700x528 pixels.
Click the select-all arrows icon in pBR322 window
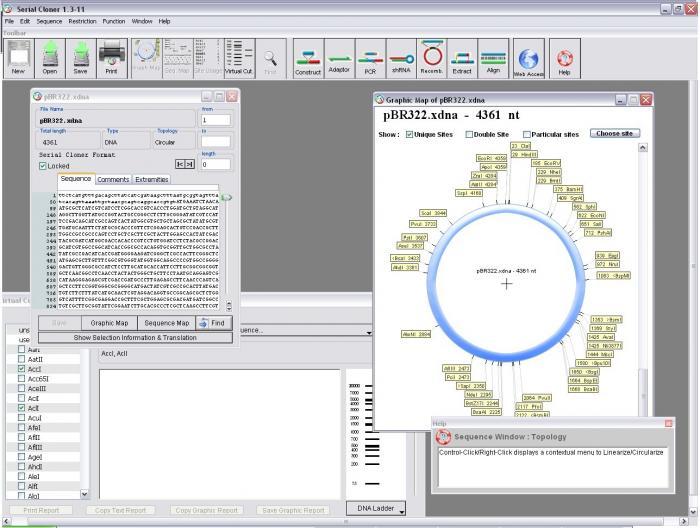click(185, 164)
